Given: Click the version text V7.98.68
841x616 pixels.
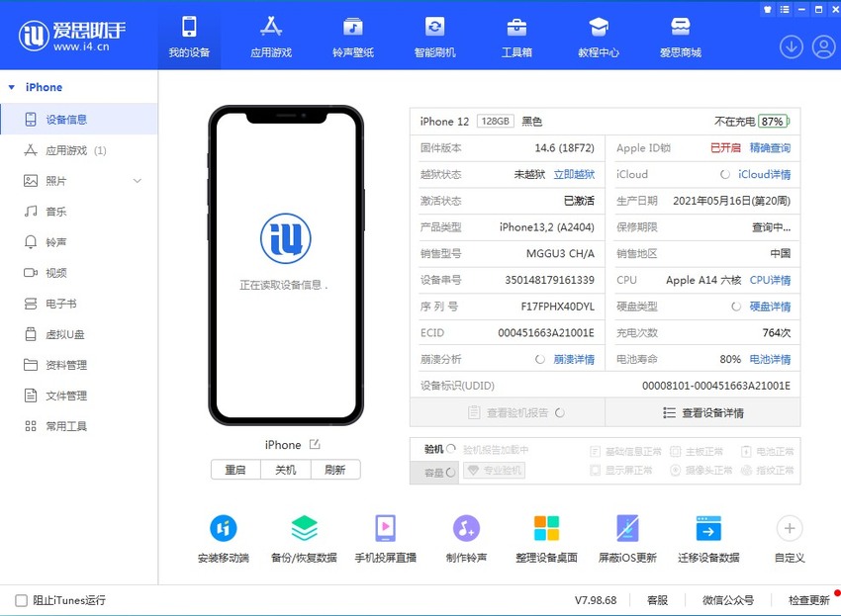Looking at the screenshot, I should click(596, 600).
